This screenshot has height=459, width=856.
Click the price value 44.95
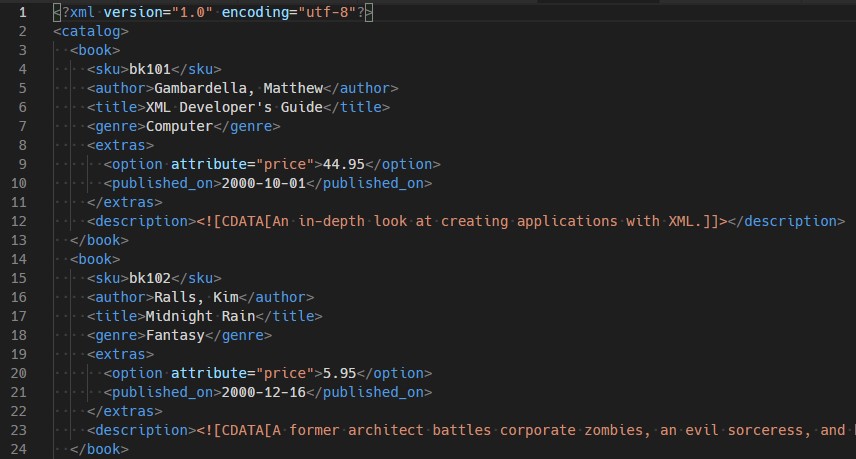(343, 164)
